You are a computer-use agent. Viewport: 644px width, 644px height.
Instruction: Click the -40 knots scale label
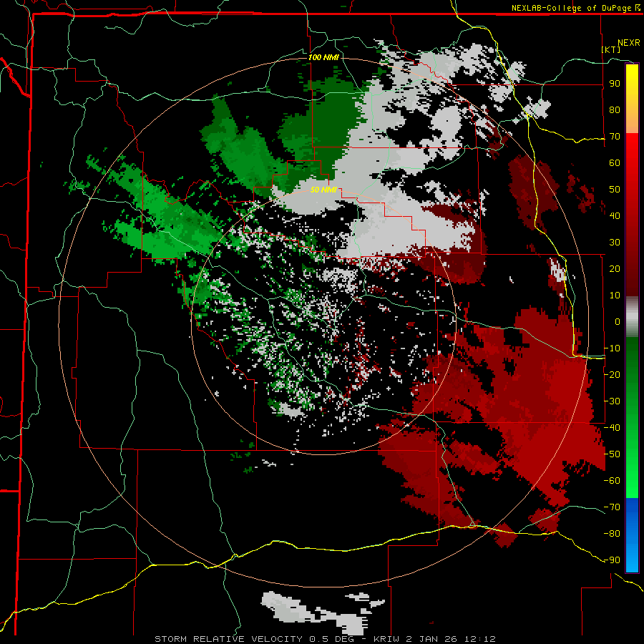612,428
